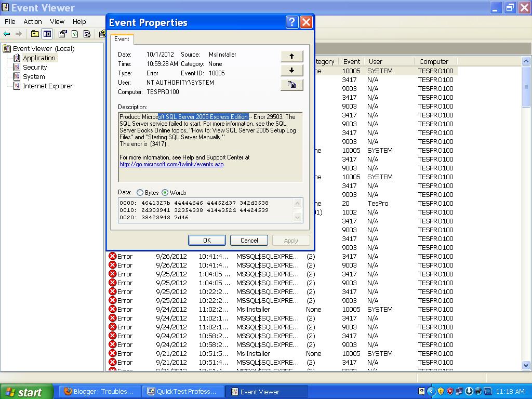The width and height of the screenshot is (532, 399).
Task: Click the download arrow tray icon
Action: pos(469,391)
